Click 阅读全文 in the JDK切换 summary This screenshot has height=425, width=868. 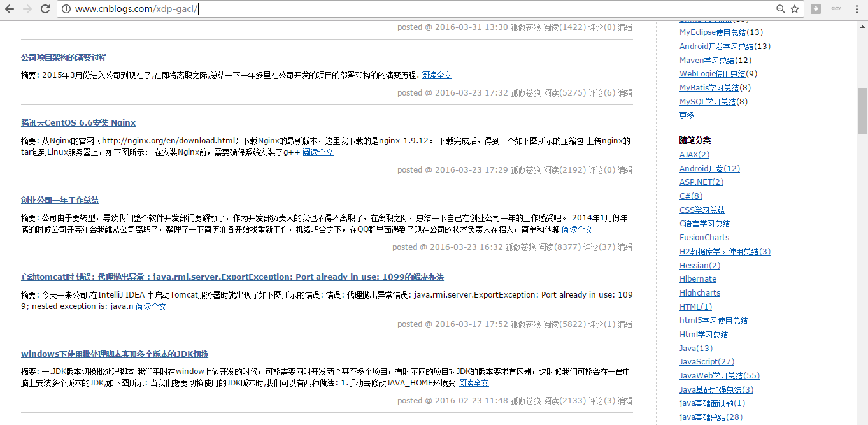(473, 383)
